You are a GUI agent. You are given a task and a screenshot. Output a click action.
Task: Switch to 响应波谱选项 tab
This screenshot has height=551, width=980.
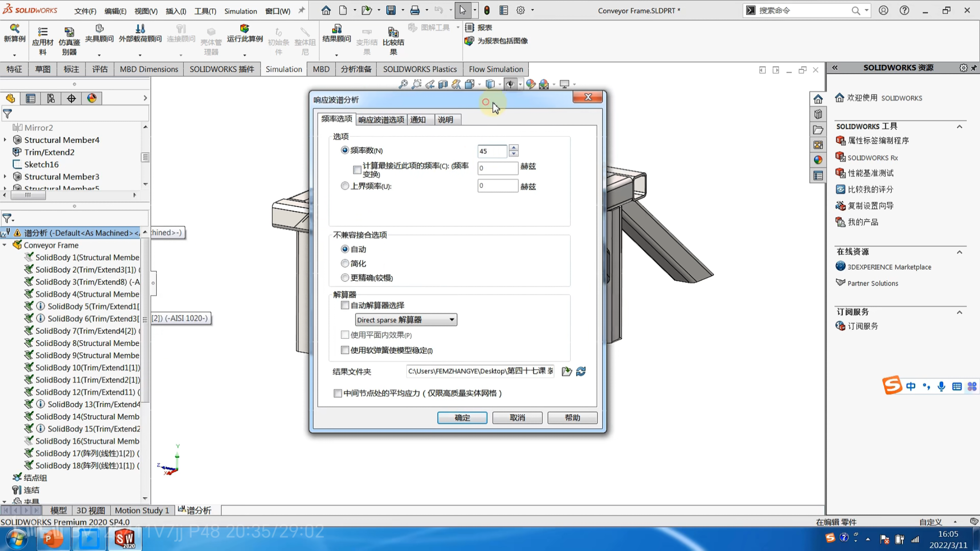point(381,120)
